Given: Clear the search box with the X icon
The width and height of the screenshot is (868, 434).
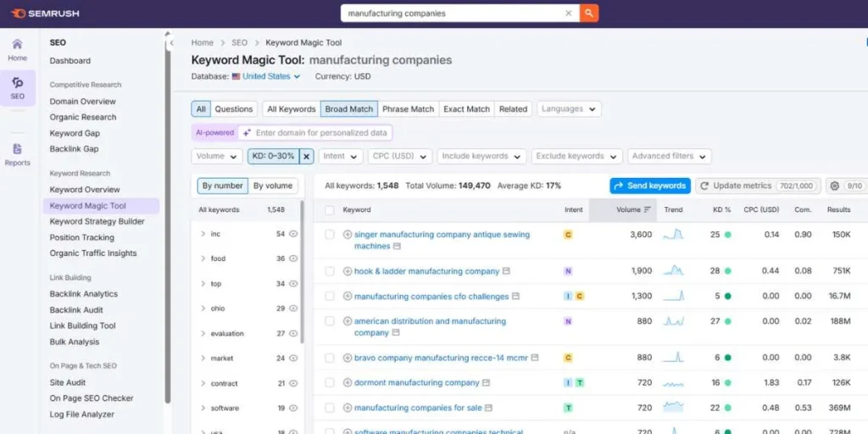Looking at the screenshot, I should (569, 14).
